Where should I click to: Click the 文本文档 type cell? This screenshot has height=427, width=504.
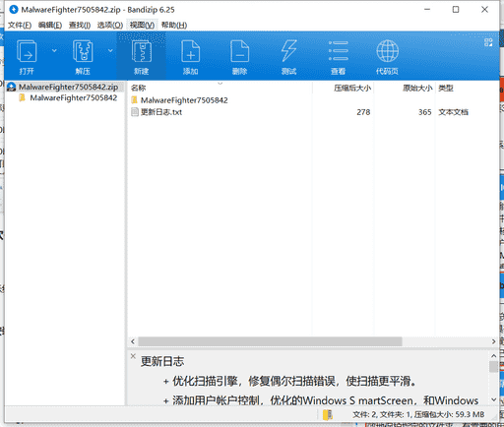click(x=453, y=112)
